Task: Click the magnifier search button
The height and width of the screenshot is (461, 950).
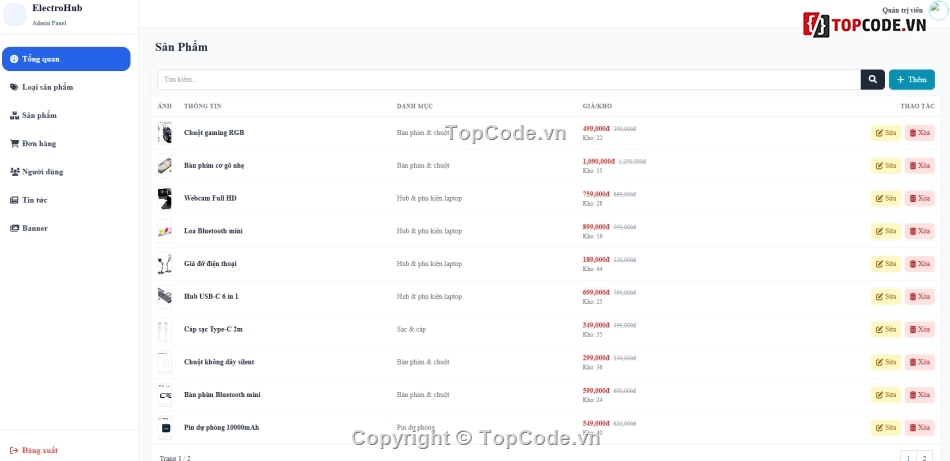Action: tap(872, 79)
